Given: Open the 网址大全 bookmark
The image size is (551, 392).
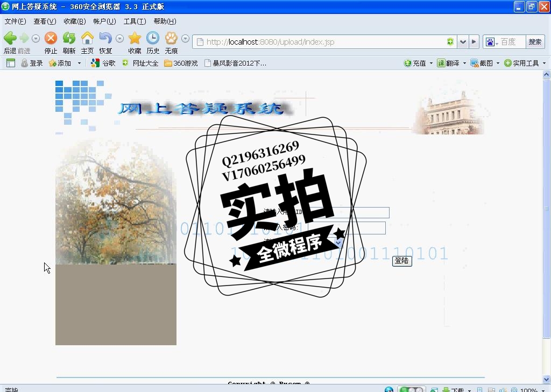Looking at the screenshot, I should 140,63.
